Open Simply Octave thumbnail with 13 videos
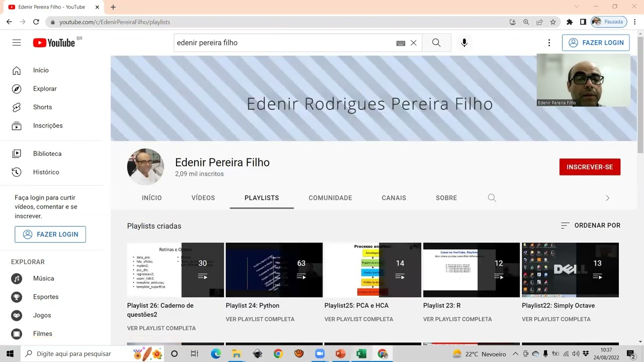This screenshot has width=644, height=362. click(x=570, y=270)
